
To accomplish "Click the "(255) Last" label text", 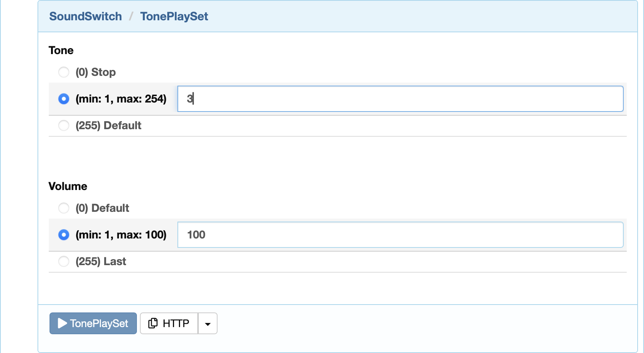I will [101, 261].
